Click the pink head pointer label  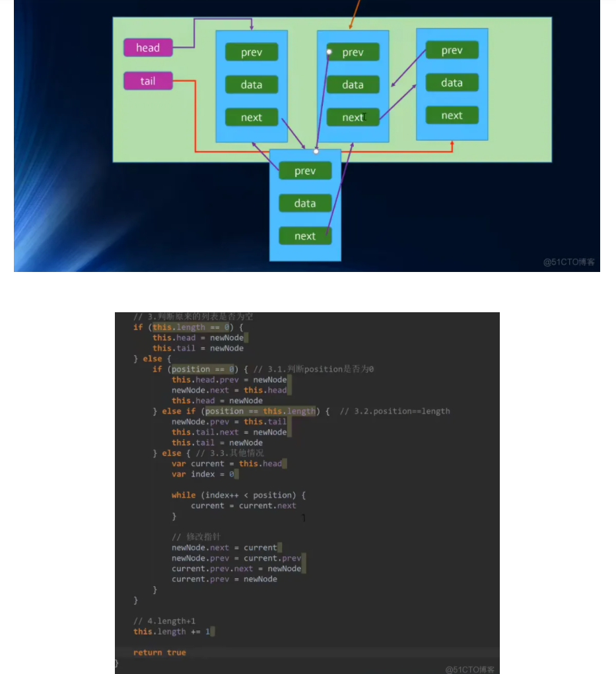click(x=148, y=48)
